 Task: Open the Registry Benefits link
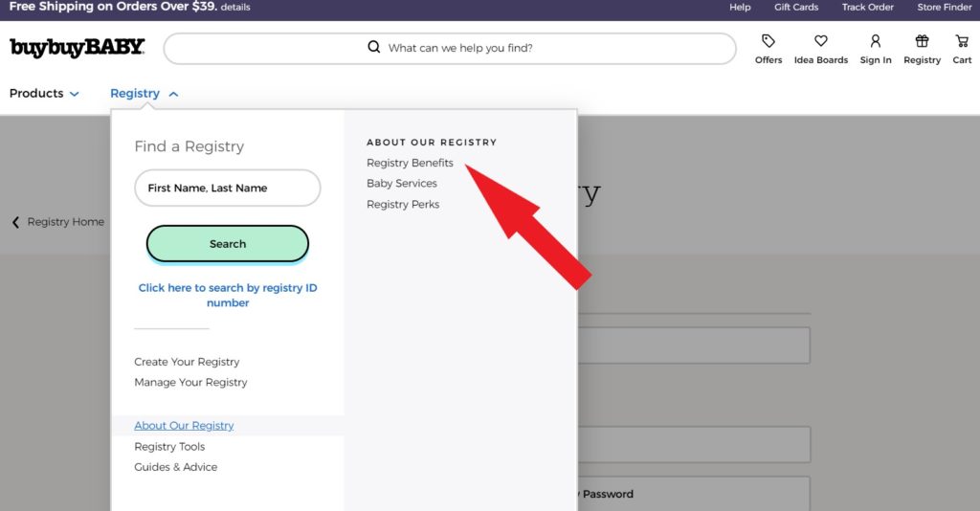410,163
